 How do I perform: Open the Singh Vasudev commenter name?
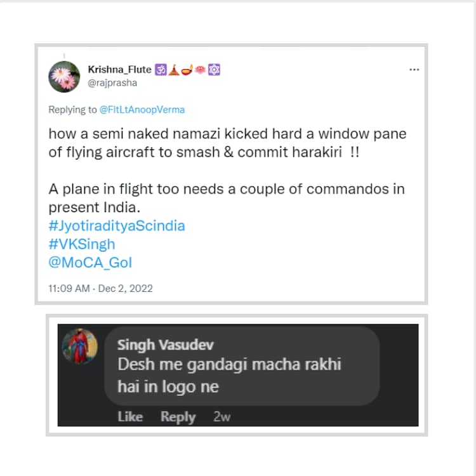pyautogui.click(x=165, y=345)
